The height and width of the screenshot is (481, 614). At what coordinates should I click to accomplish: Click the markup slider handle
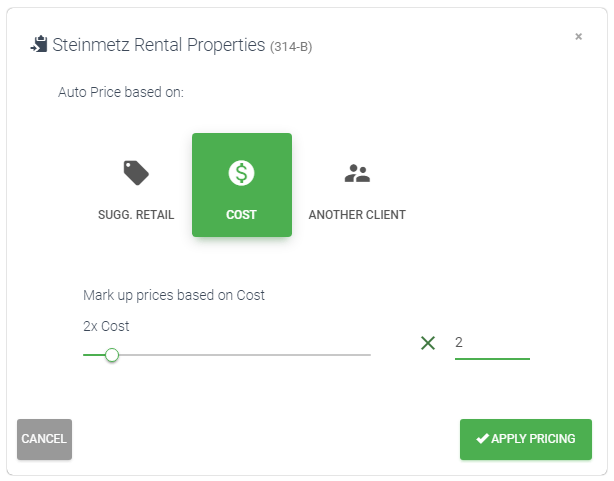[x=112, y=355]
